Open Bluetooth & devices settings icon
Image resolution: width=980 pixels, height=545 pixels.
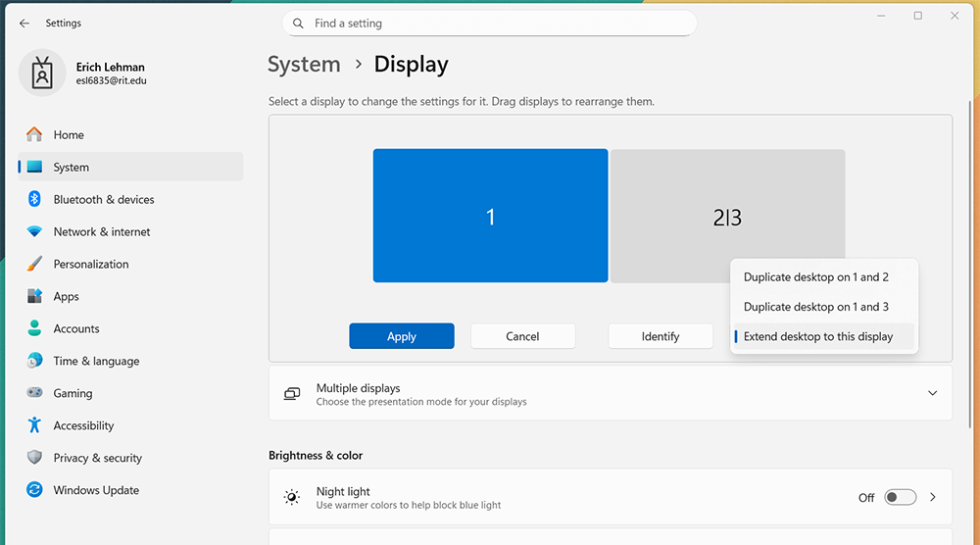point(35,200)
